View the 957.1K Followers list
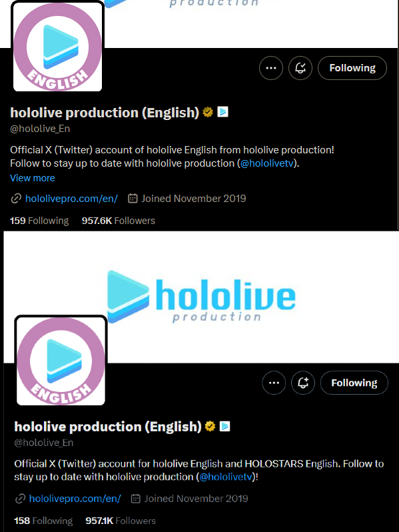This screenshot has width=399, height=532. (x=121, y=521)
